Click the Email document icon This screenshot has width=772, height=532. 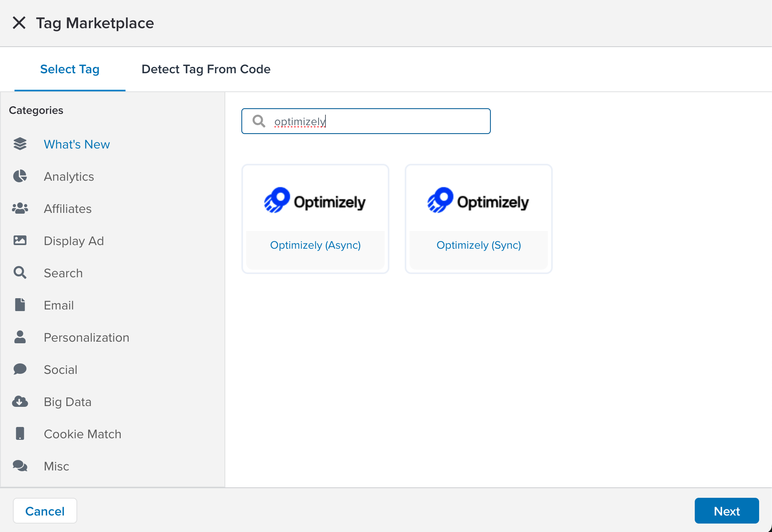click(x=20, y=305)
